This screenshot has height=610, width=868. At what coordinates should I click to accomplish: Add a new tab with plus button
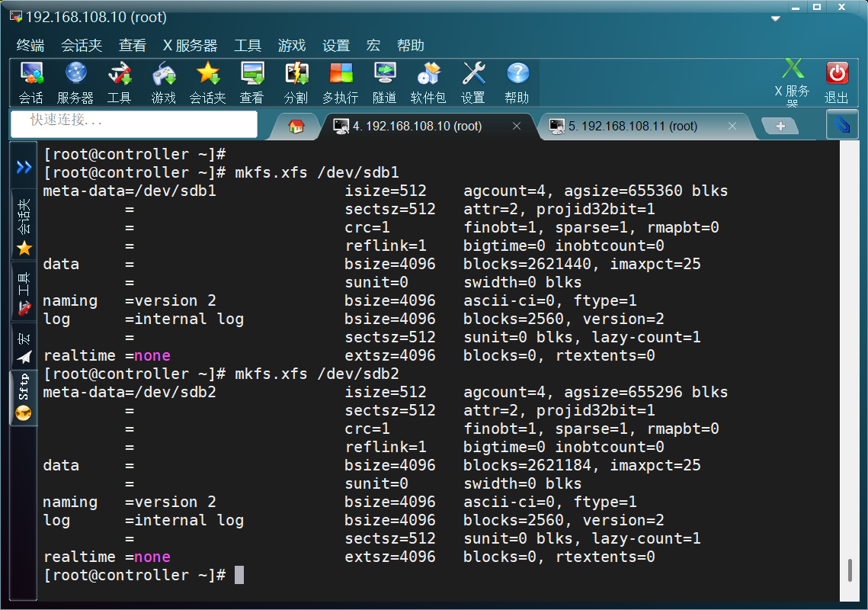(x=780, y=127)
